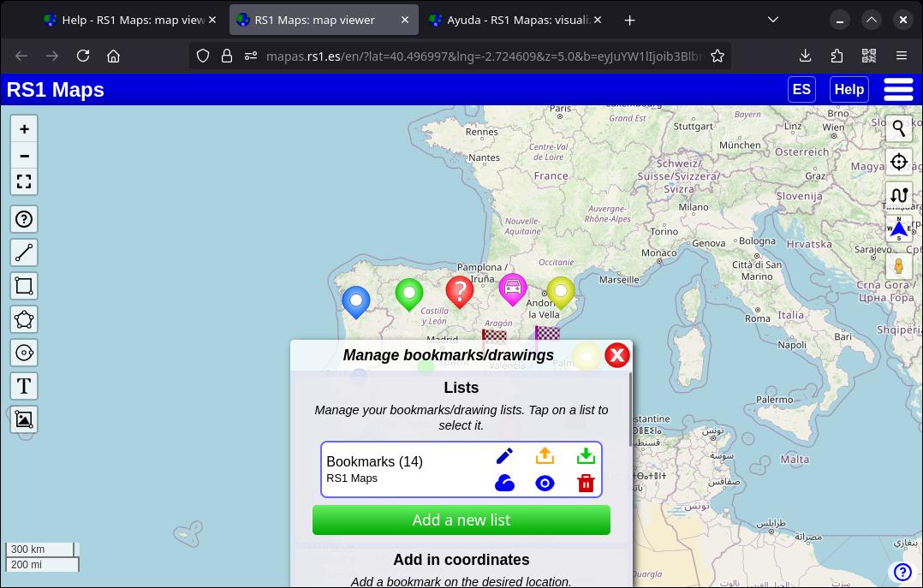Switch language with the ES button

click(x=801, y=90)
